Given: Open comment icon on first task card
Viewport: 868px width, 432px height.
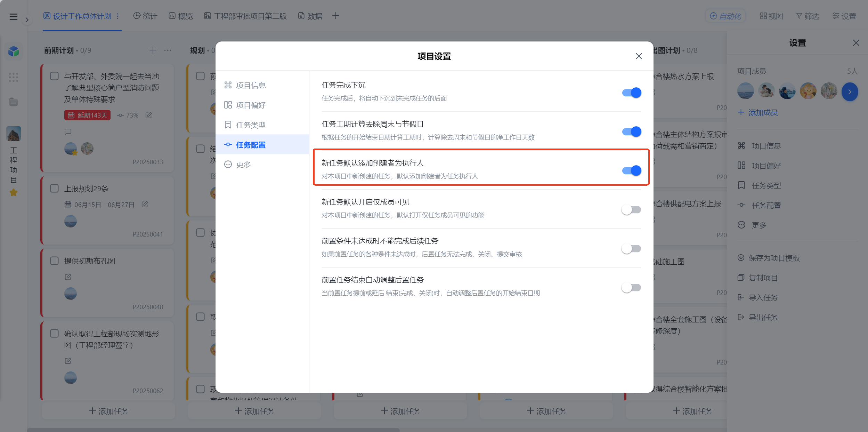Looking at the screenshot, I should tap(68, 132).
